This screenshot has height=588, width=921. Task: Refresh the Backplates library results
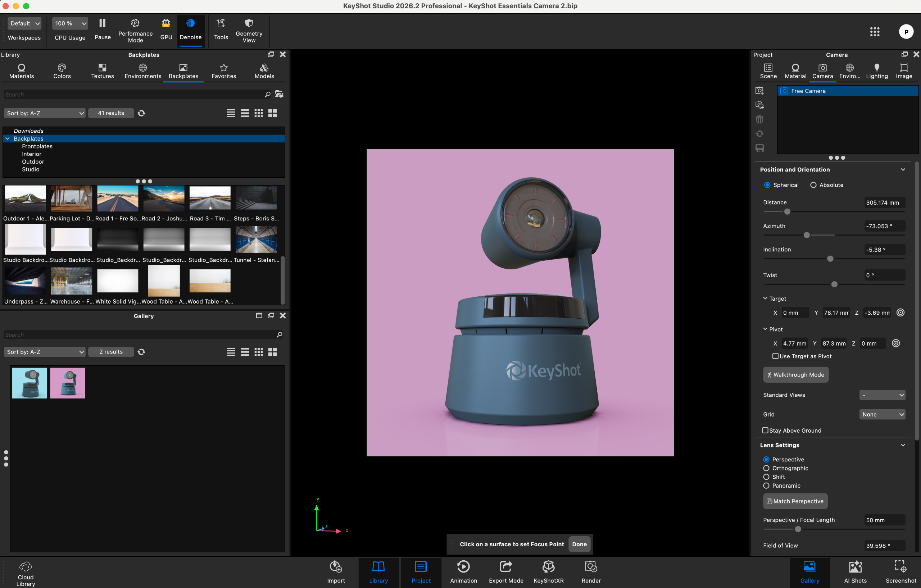click(141, 113)
